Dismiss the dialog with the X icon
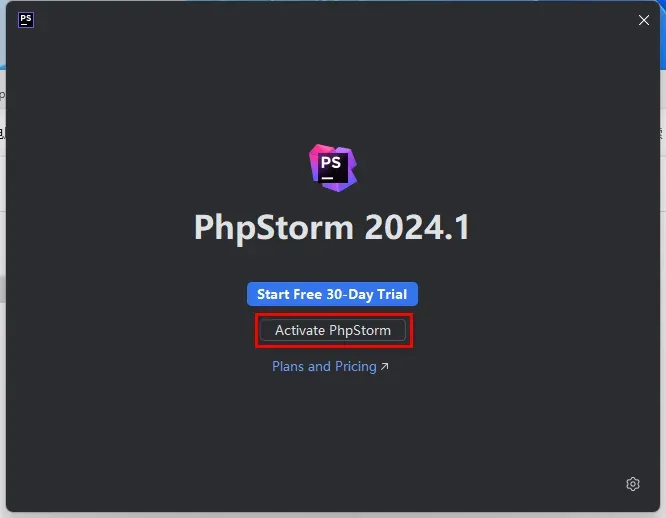The height and width of the screenshot is (518, 666). click(643, 20)
